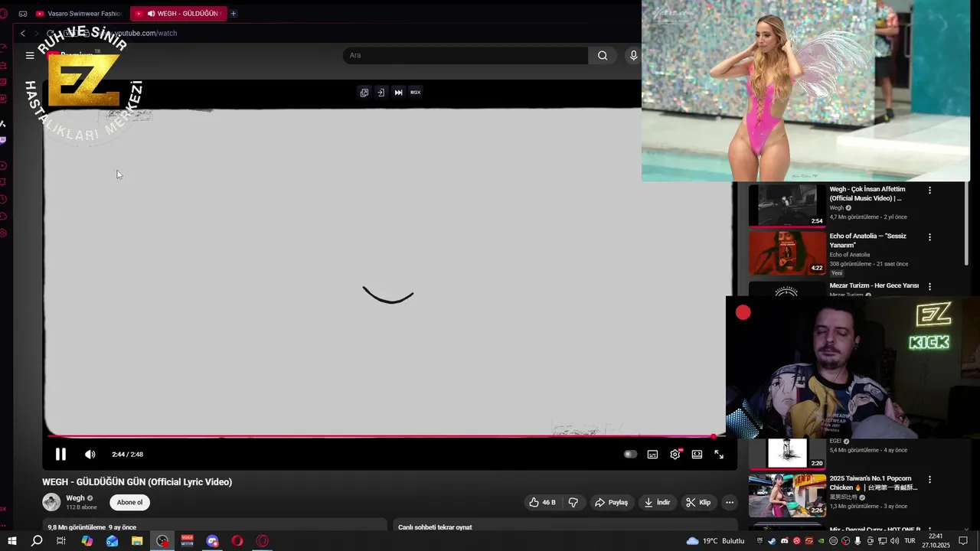Open the 19°C Bulutlu weather widget

tap(716, 541)
